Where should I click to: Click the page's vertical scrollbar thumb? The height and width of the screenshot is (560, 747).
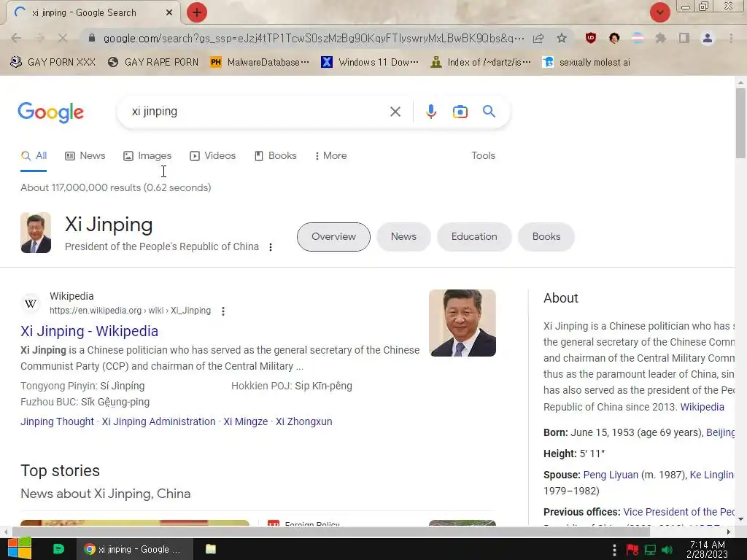tap(740, 122)
